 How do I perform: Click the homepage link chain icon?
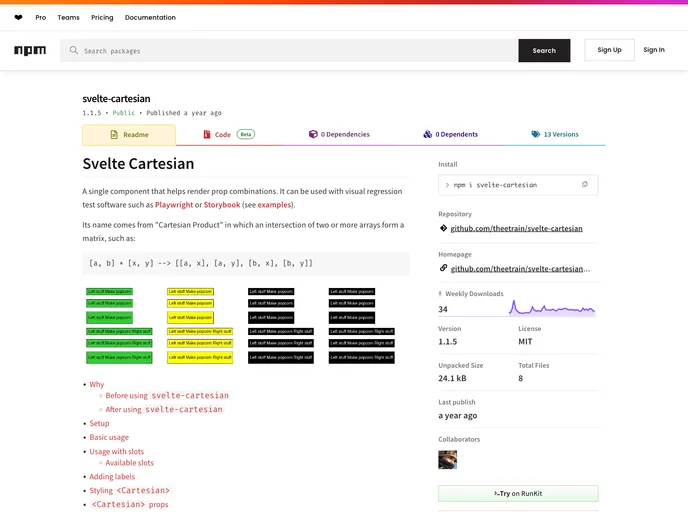pyautogui.click(x=443, y=268)
